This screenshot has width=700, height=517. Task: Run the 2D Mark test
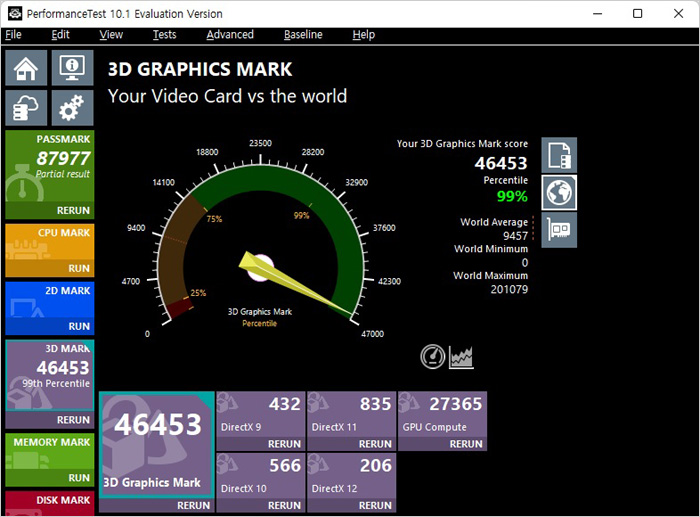tap(79, 326)
